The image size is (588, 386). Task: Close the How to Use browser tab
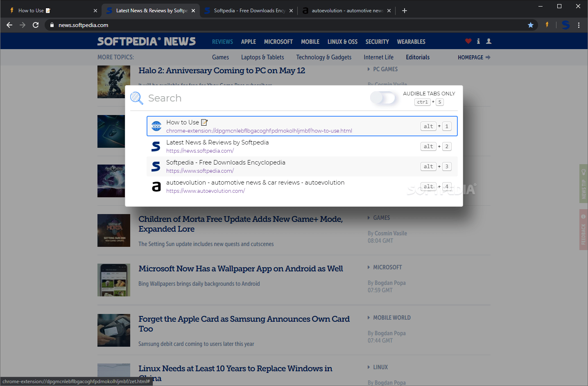(95, 11)
